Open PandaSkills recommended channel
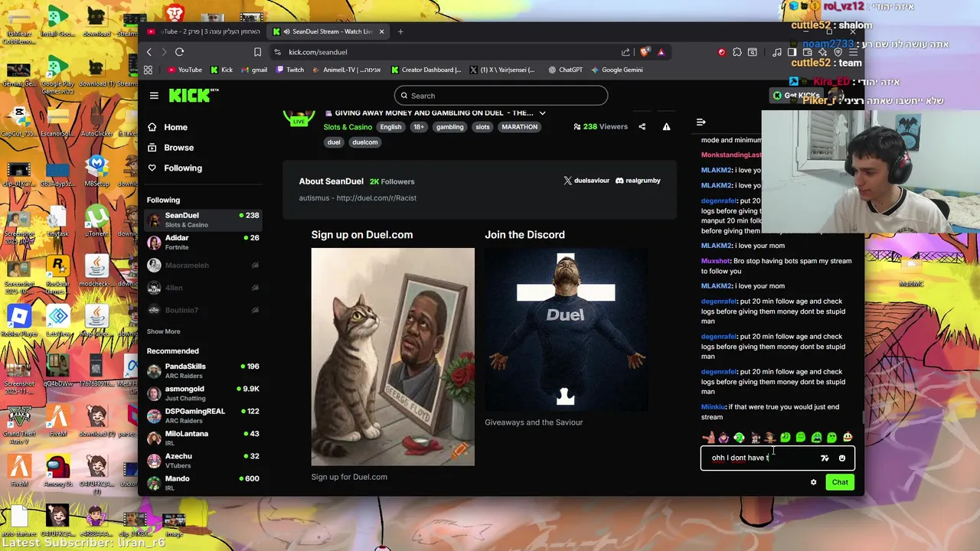Image resolution: width=980 pixels, height=551 pixels. 203,371
